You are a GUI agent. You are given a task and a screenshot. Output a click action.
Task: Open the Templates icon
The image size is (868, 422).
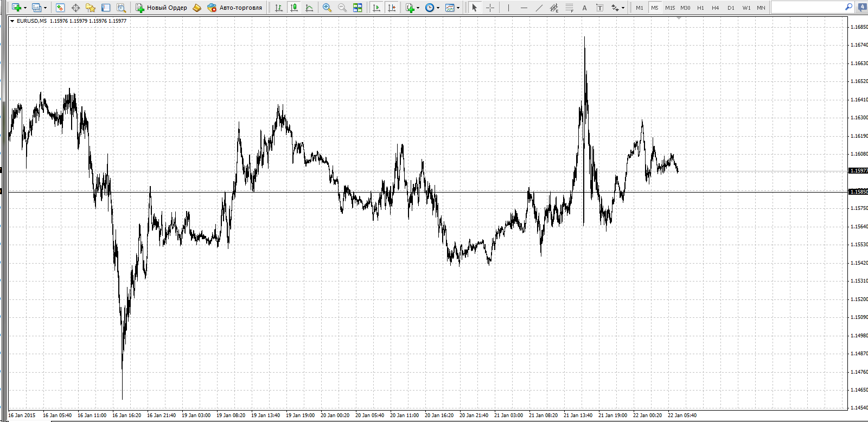coord(449,8)
